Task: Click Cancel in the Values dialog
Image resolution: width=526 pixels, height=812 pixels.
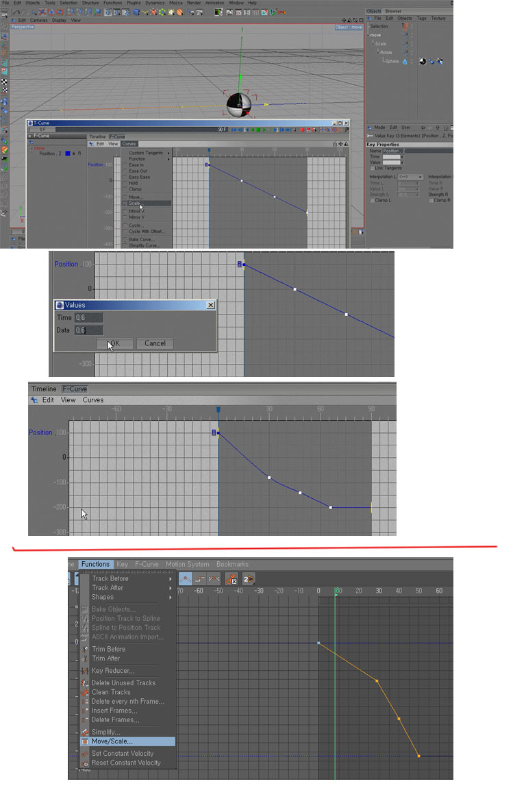Action: coord(155,343)
